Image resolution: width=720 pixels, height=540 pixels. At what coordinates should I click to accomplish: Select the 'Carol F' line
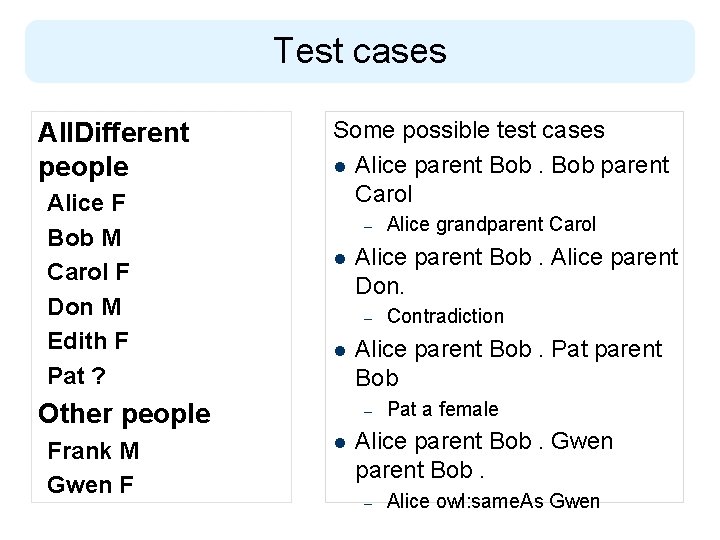88,272
